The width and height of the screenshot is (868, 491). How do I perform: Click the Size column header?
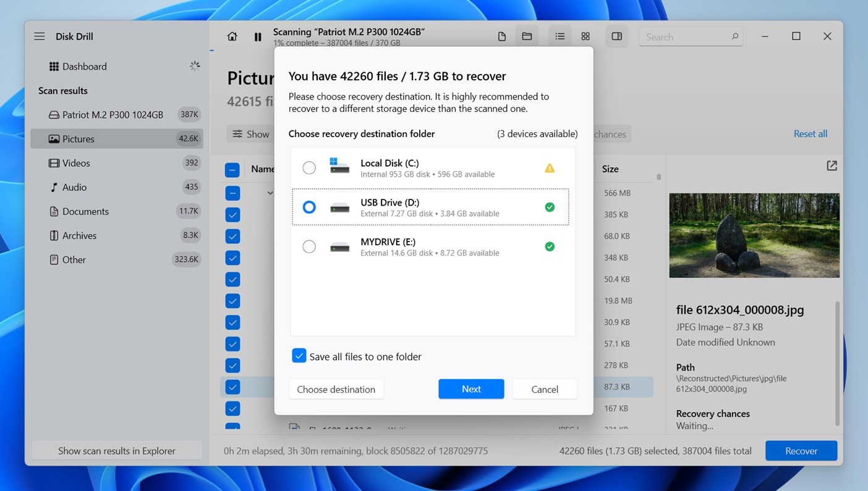tap(610, 169)
